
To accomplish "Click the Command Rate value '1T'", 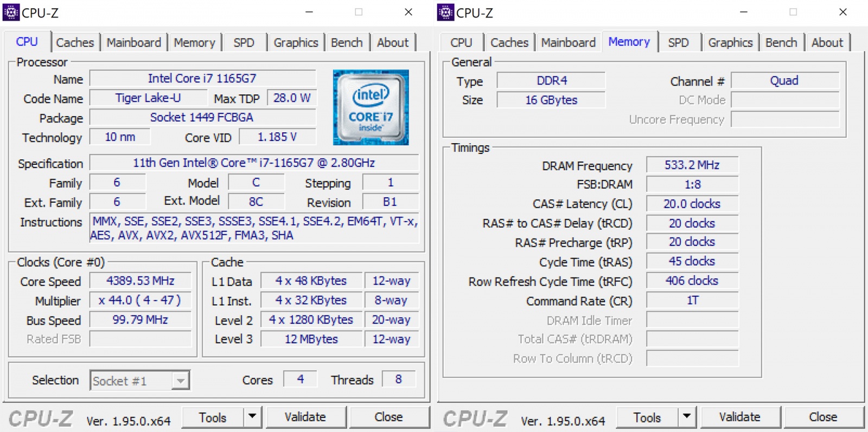I will 692,301.
